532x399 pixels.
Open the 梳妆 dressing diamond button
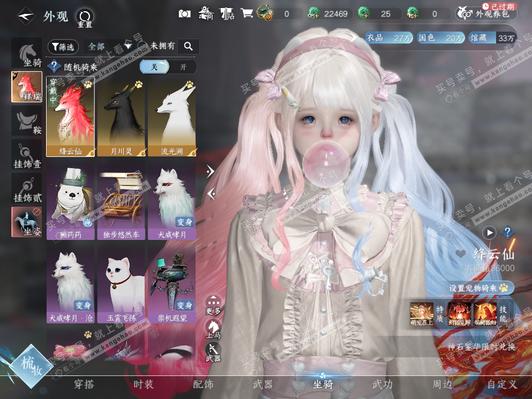coord(31,366)
